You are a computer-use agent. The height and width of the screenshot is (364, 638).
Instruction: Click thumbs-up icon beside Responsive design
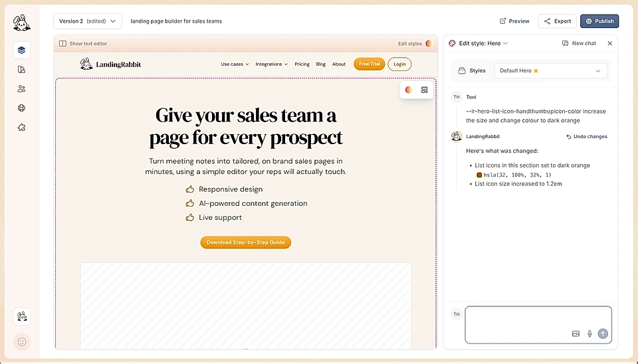point(189,189)
